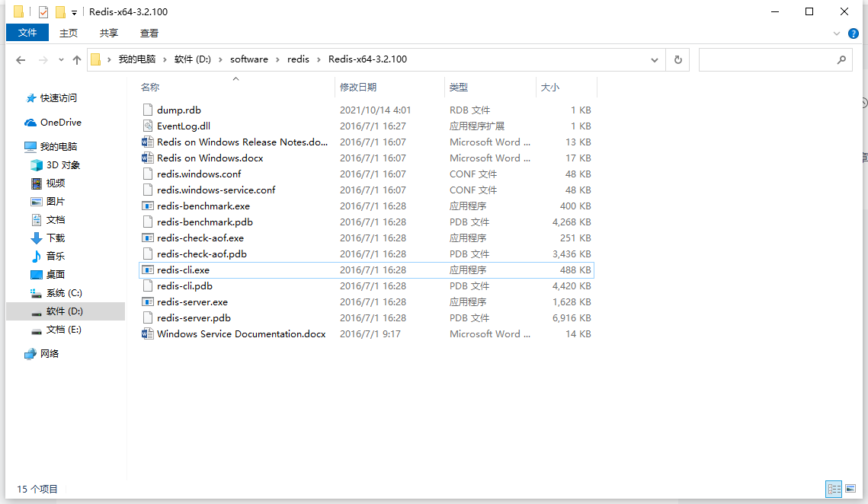Select the EventLog.dll file icon
The height and width of the screenshot is (504, 868).
147,126
